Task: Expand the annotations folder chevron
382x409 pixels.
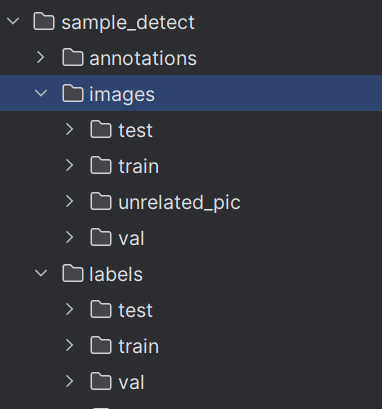Action: point(41,57)
